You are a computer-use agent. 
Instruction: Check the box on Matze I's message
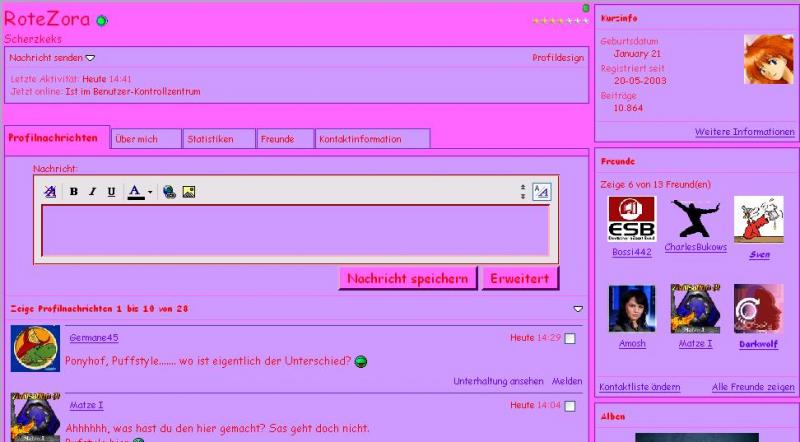(570, 406)
